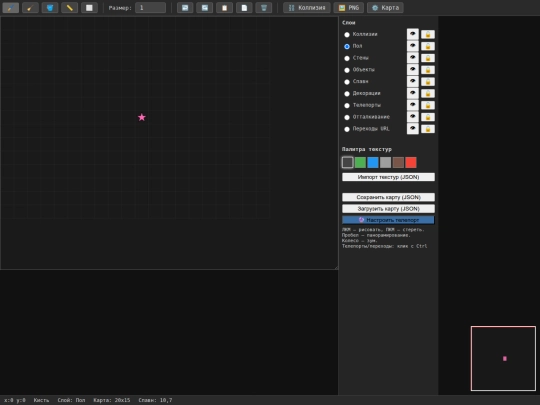Select the Ruler line tool
Image resolution: width=540 pixels, height=405 pixels.
pyautogui.click(x=70, y=8)
